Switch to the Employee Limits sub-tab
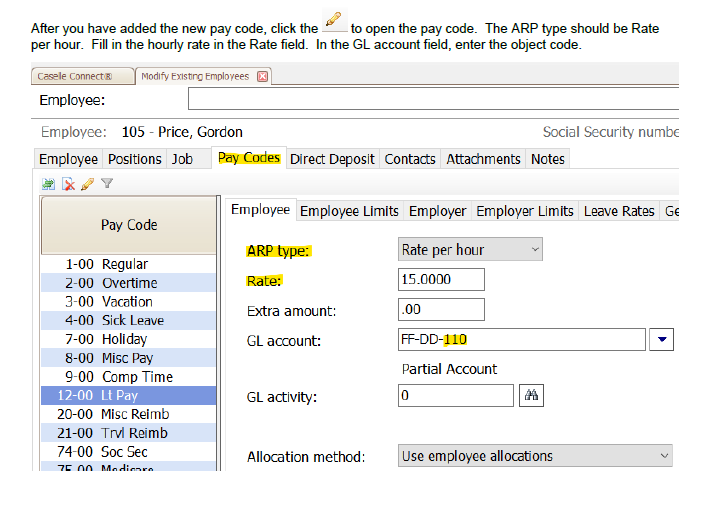The height and width of the screenshot is (505, 715). [349, 211]
